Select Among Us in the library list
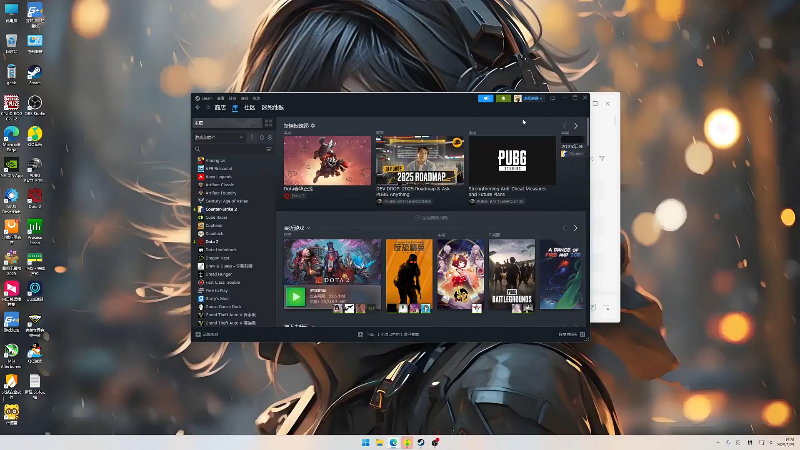Screen dimensions: 800x450 [215, 160]
